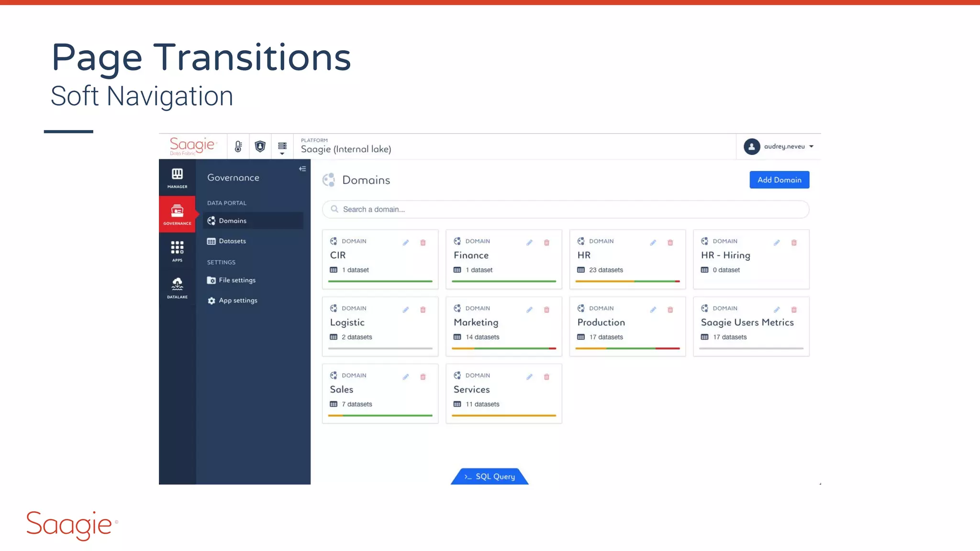Open the platform server list dropdown
980x551 pixels.
282,148
